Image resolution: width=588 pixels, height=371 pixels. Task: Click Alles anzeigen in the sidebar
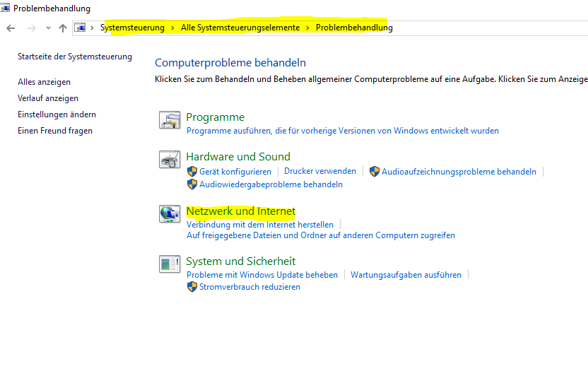pyautogui.click(x=44, y=82)
